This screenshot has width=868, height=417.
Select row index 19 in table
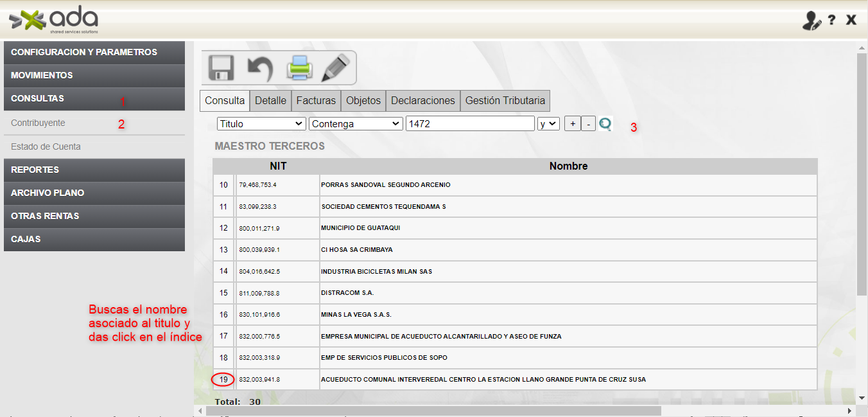pyautogui.click(x=223, y=380)
